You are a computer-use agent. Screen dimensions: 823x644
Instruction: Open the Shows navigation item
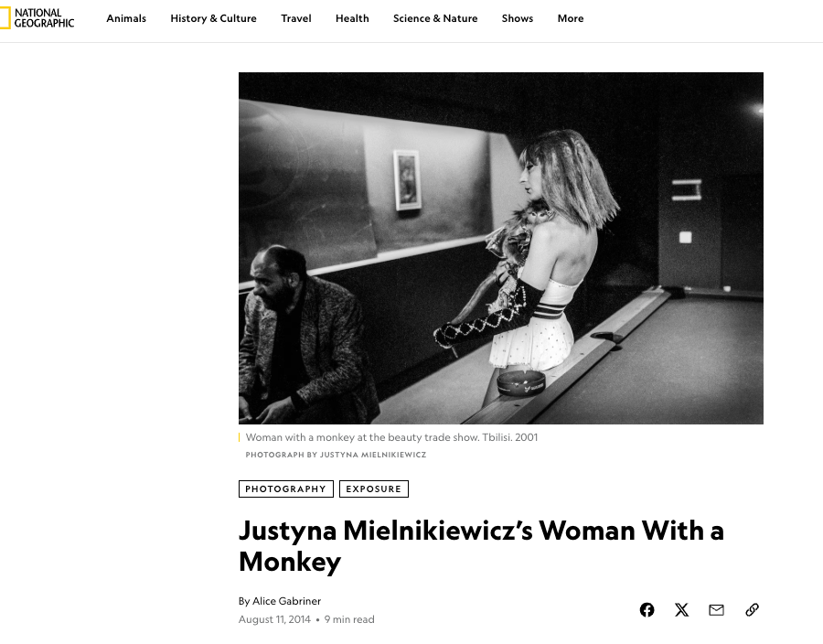(517, 18)
